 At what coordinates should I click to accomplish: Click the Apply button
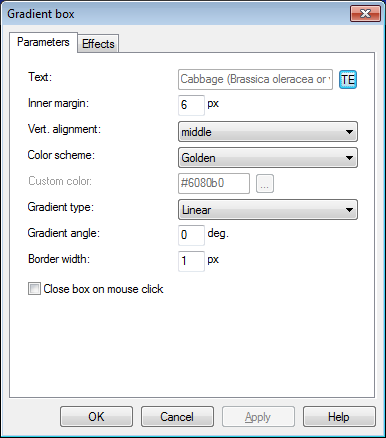(258, 417)
